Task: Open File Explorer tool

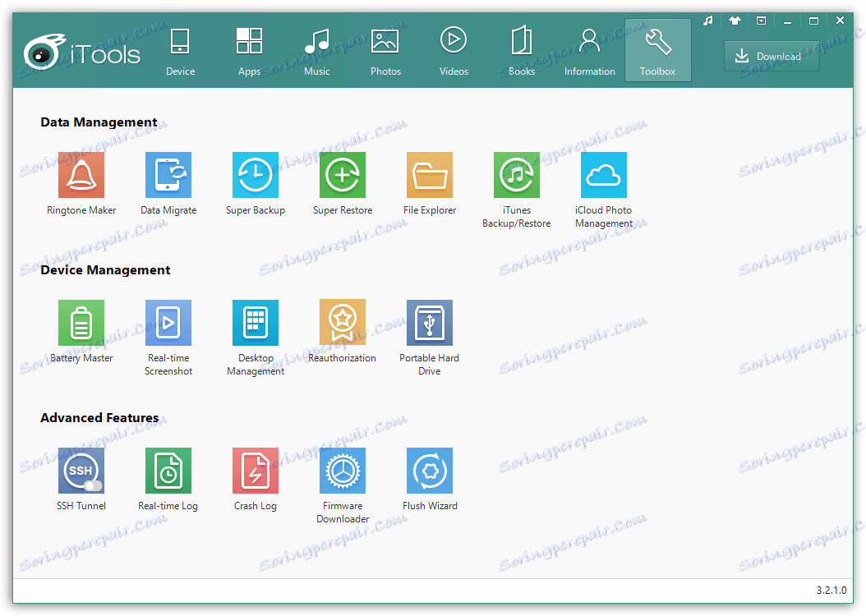Action: pos(430,175)
